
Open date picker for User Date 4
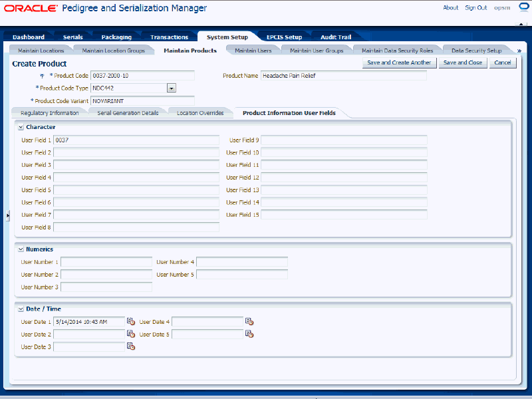[x=249, y=322]
